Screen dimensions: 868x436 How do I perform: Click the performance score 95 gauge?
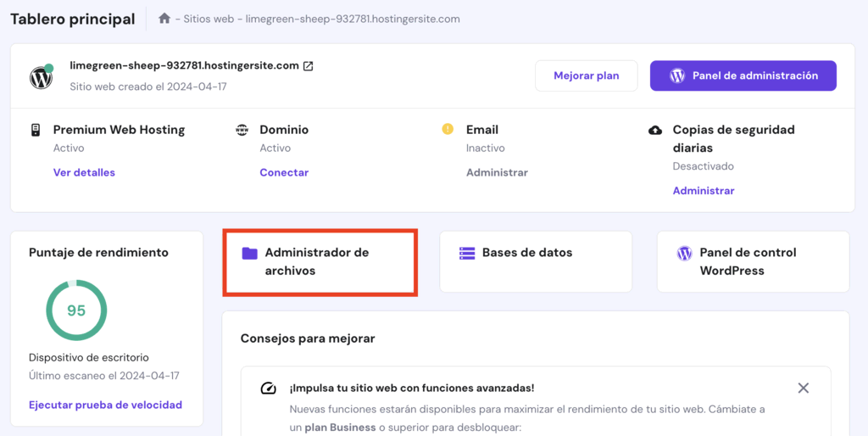point(76,310)
